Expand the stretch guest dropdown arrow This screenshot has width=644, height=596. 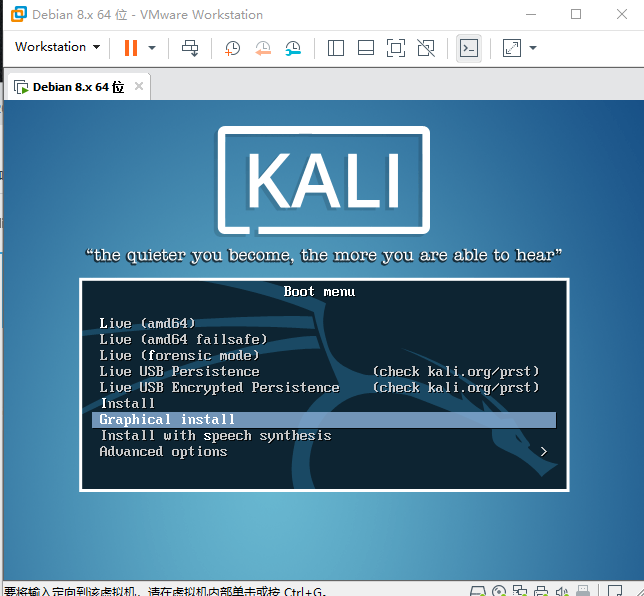coord(533,48)
